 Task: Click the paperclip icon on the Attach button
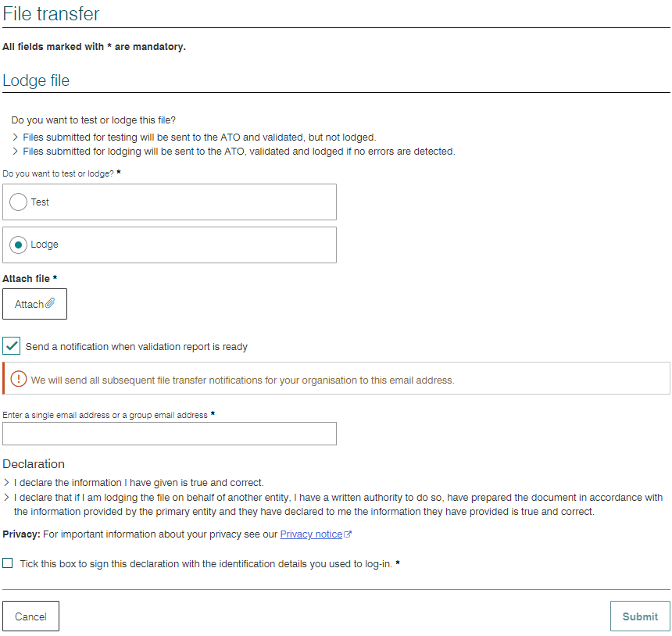click(48, 303)
